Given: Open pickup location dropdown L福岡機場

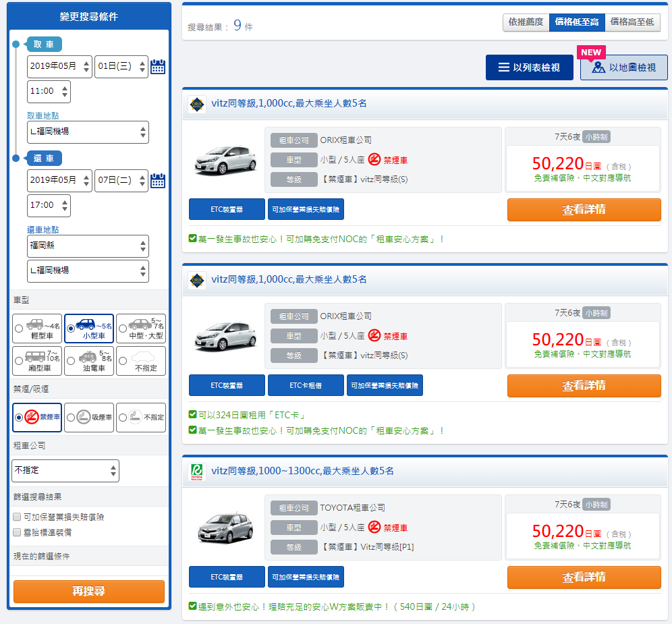Looking at the screenshot, I should coord(88,132).
